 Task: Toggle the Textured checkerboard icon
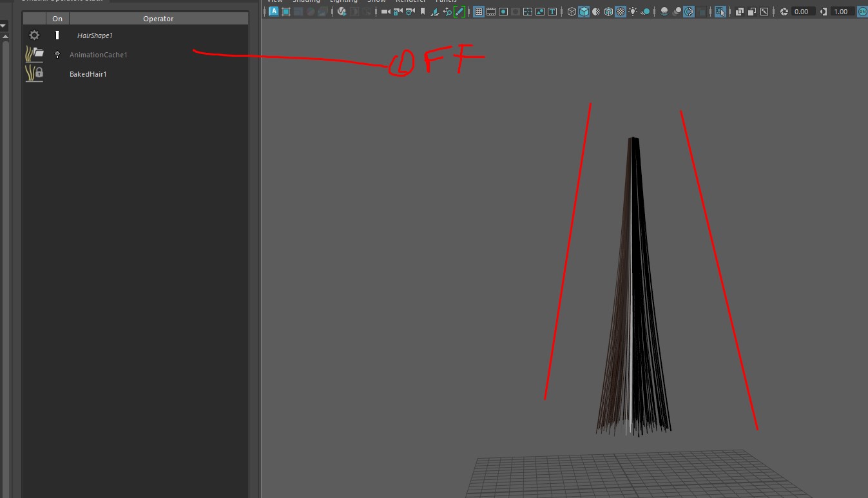pos(621,12)
